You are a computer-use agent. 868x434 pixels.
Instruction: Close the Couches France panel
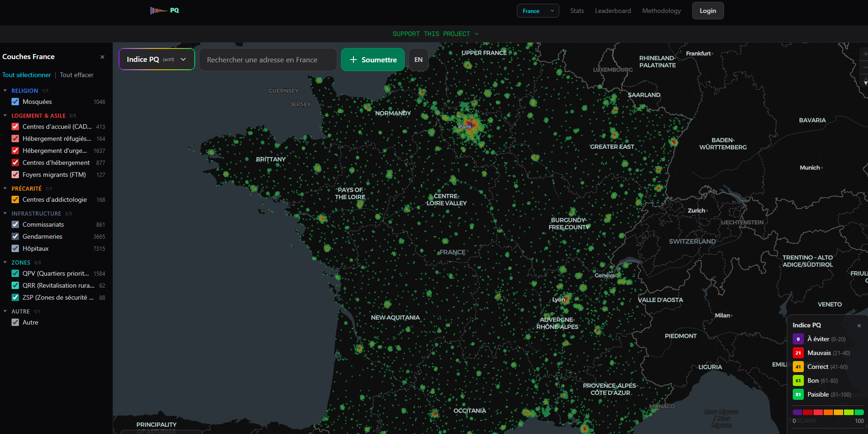(x=102, y=57)
